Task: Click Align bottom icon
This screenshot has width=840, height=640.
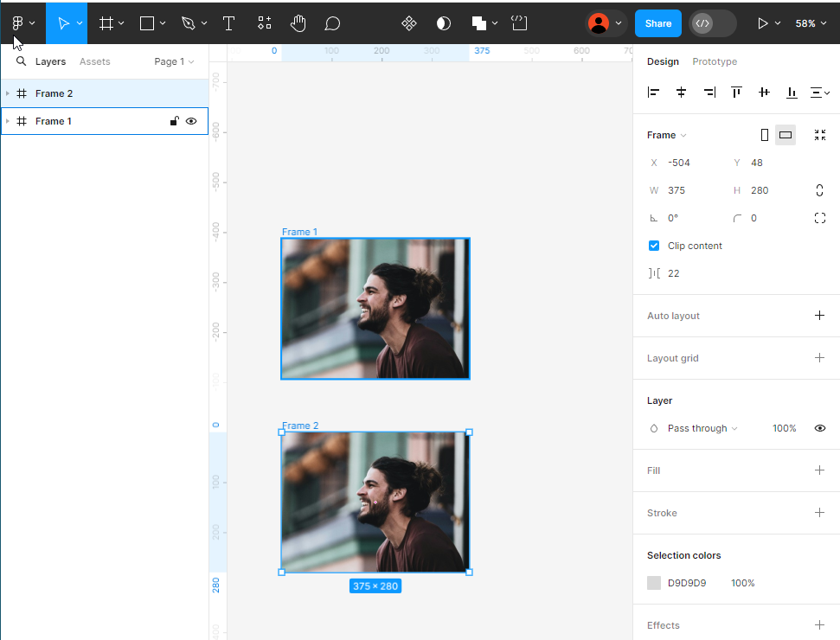Action: [x=792, y=93]
